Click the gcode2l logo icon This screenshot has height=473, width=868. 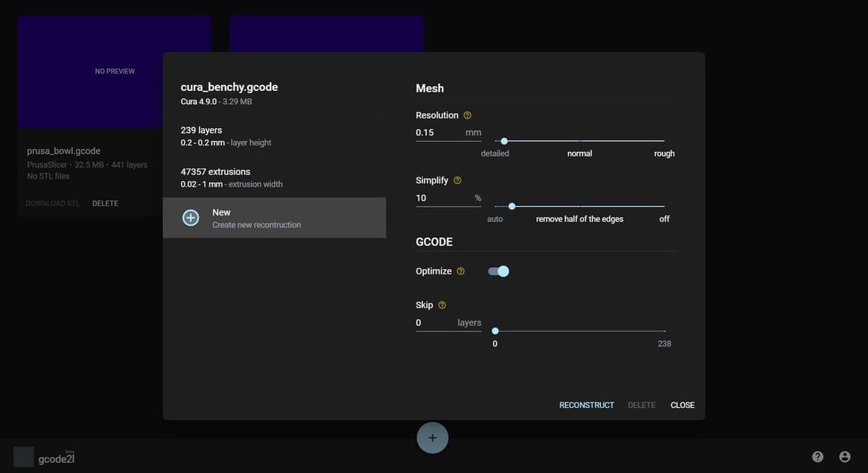(24, 456)
